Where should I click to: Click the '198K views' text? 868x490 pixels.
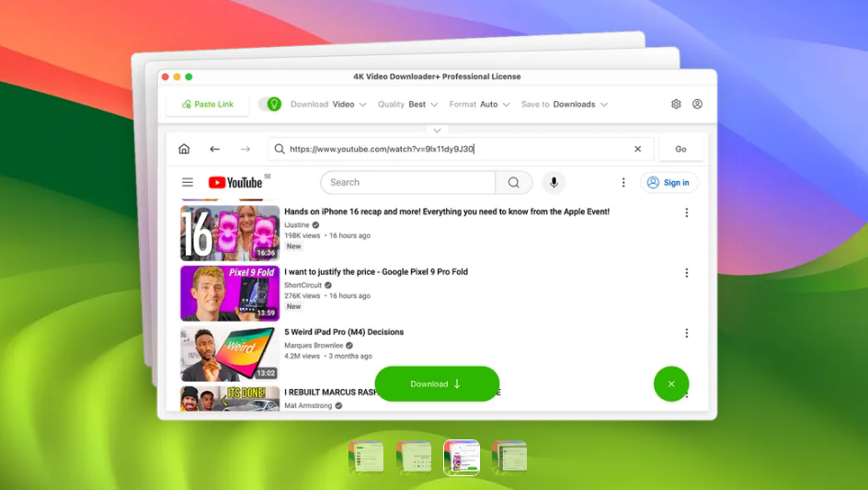point(303,235)
